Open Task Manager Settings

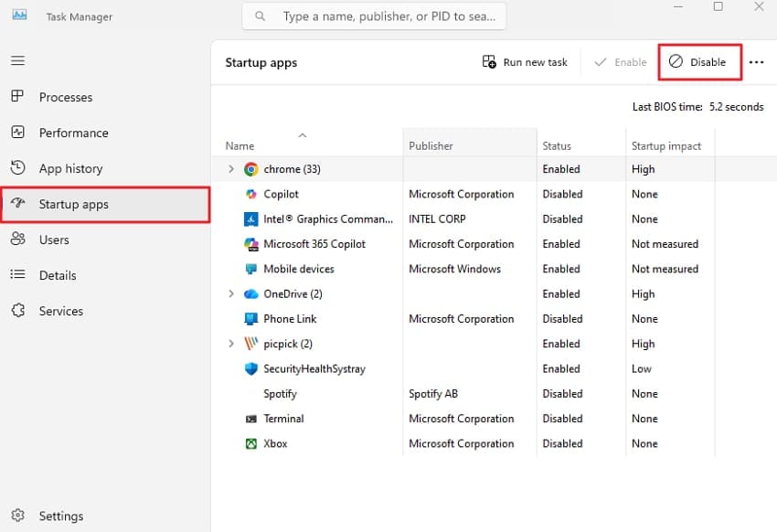click(x=61, y=516)
